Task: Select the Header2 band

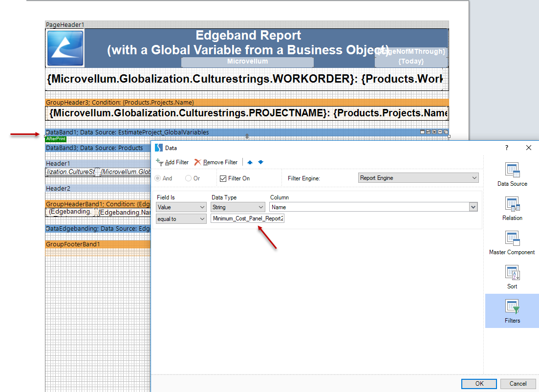Action: pos(98,189)
